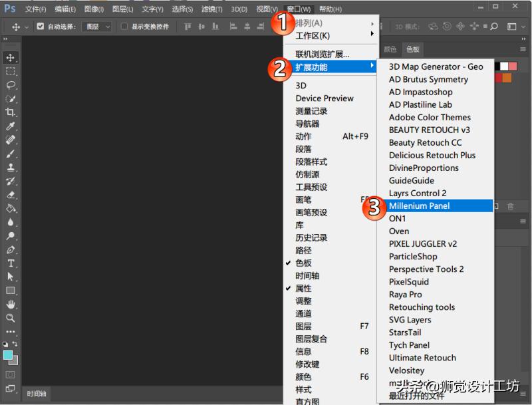Select the Move tool
The height and width of the screenshot is (405, 532).
coord(9,58)
